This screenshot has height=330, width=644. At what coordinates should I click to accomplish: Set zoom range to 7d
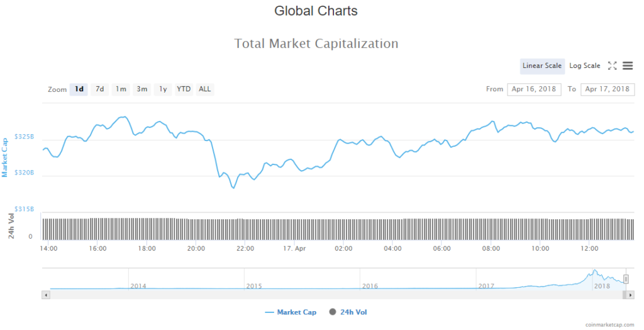pos(100,89)
